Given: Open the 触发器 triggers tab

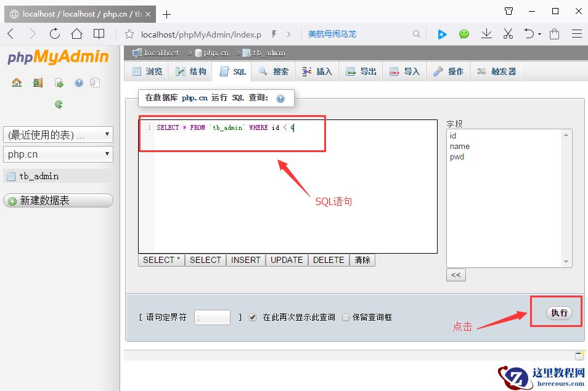Looking at the screenshot, I should pos(496,71).
